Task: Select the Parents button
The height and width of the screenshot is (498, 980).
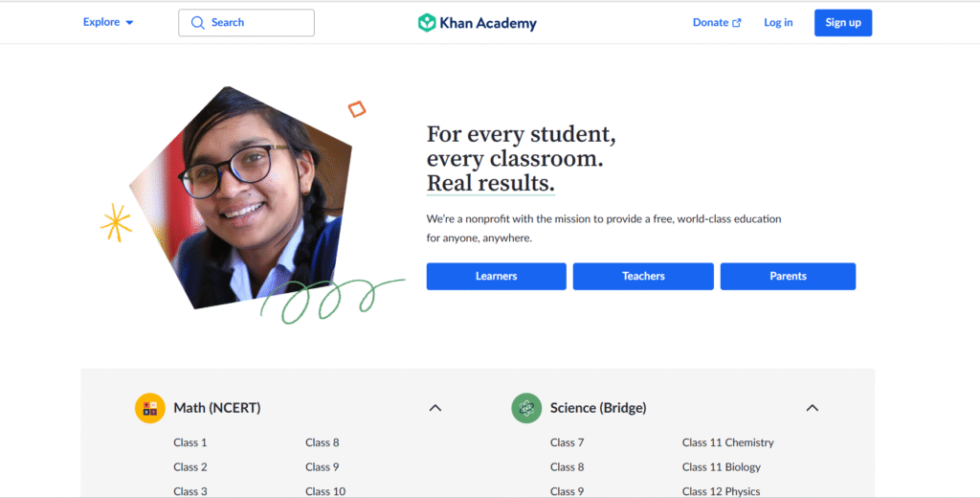Action: [789, 276]
